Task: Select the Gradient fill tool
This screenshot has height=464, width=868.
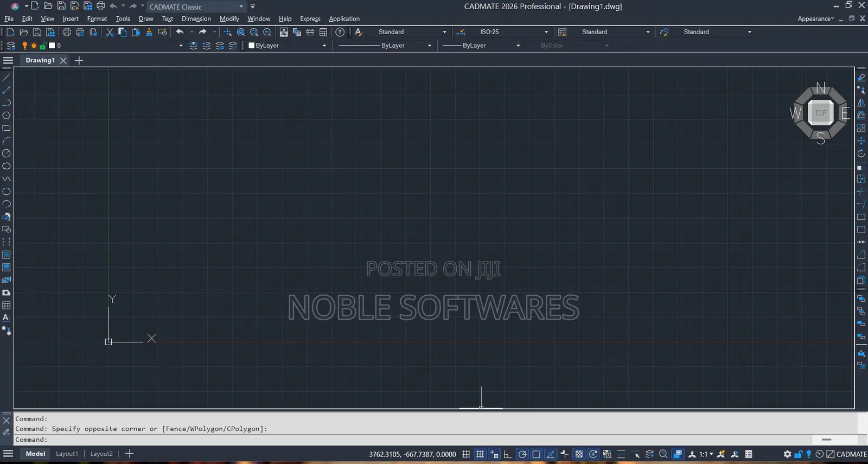Action: click(x=7, y=268)
